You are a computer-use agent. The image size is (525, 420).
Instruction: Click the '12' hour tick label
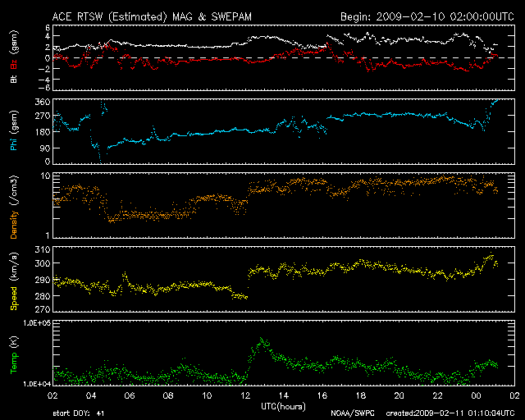point(245,395)
